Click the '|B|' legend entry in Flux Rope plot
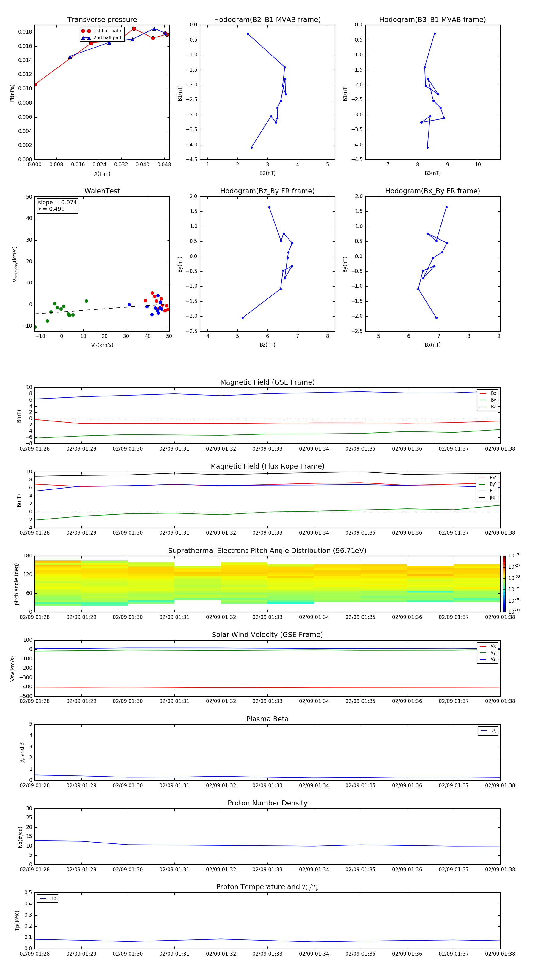 coord(487,498)
